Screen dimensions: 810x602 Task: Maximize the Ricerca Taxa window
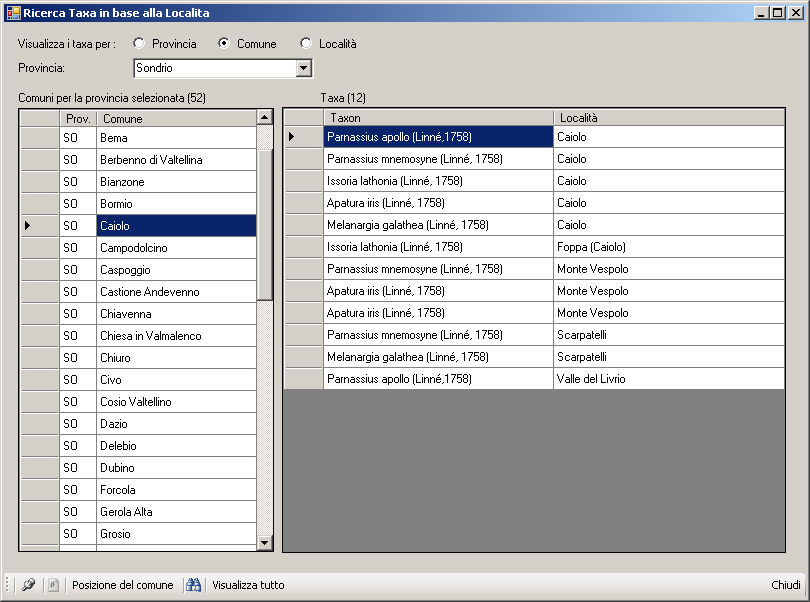tap(778, 13)
